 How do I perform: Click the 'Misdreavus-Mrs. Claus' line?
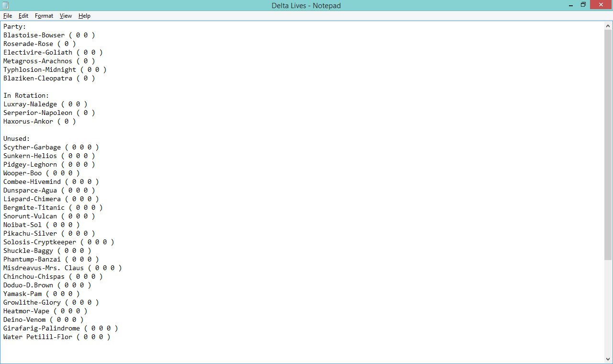click(63, 268)
